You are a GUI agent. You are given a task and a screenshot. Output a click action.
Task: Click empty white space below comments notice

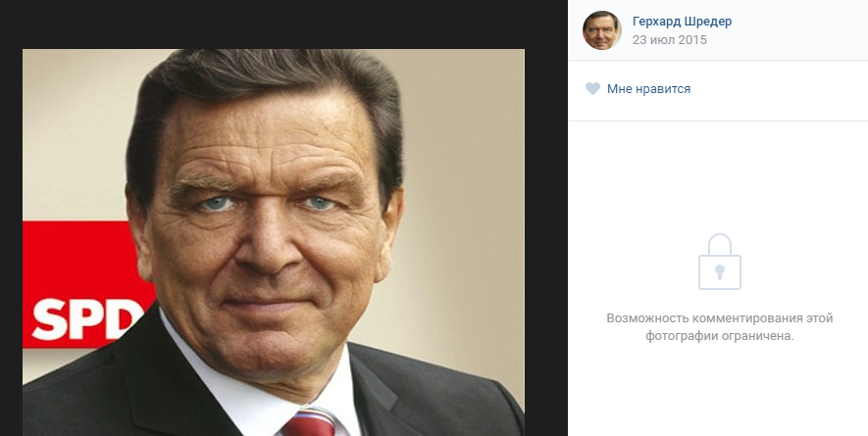tap(719, 392)
